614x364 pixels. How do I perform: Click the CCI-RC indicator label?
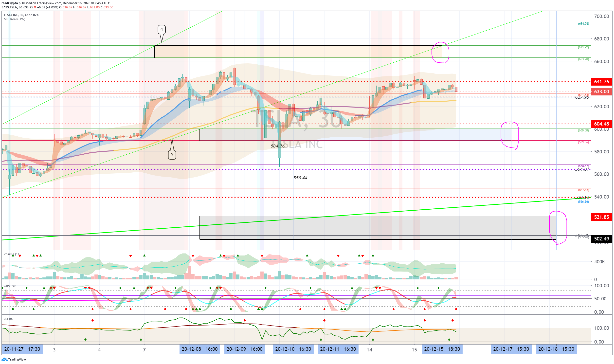pos(8,319)
